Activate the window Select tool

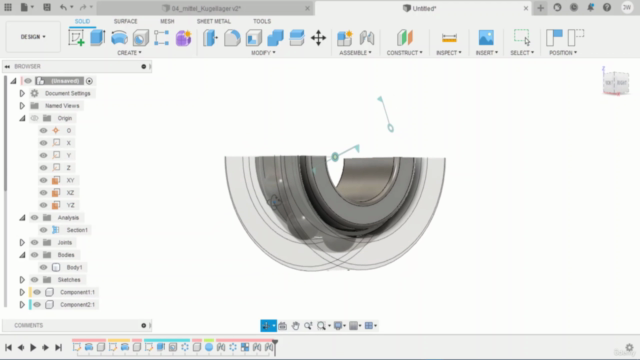(x=522, y=37)
